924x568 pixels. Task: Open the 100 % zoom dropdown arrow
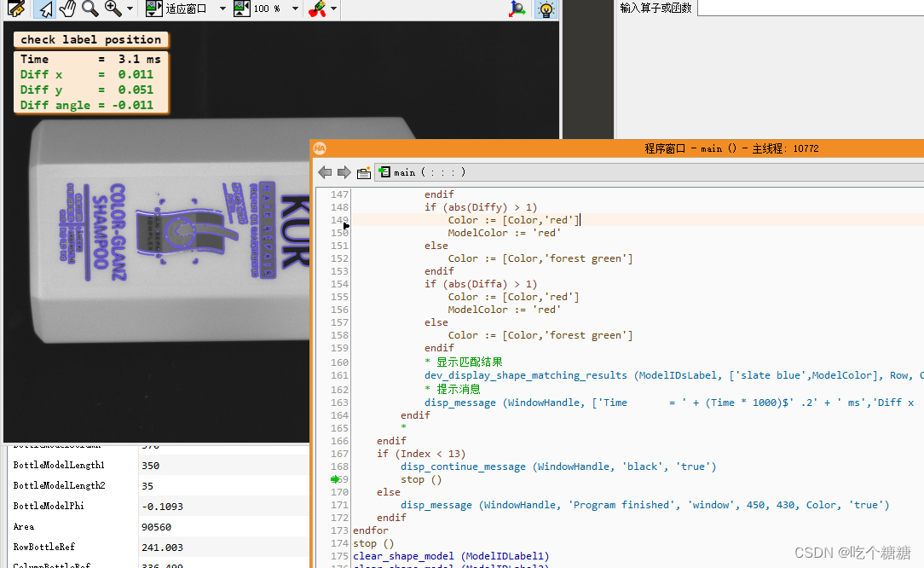[295, 9]
